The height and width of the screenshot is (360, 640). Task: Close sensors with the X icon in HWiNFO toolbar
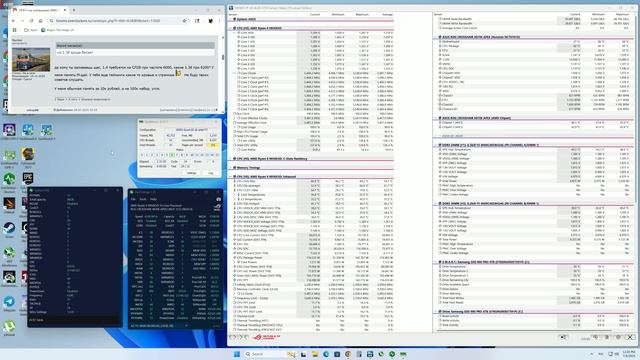tap(630, 337)
